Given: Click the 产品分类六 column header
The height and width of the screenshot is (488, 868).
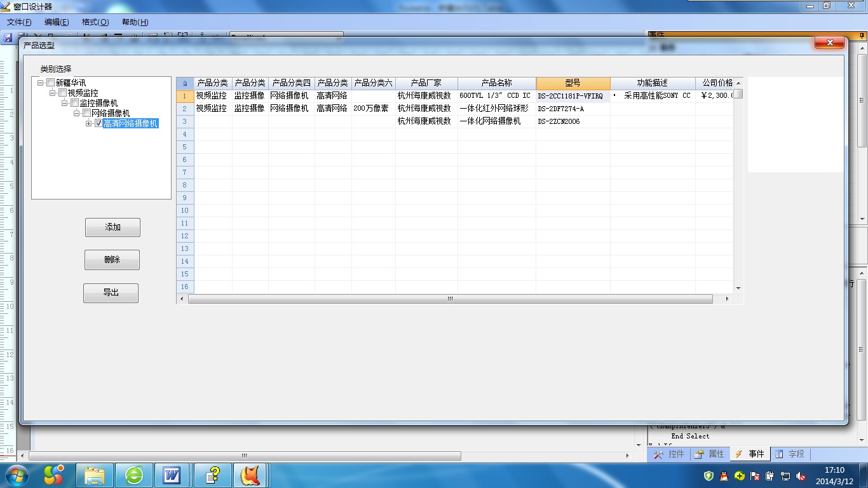Looking at the screenshot, I should point(374,83).
